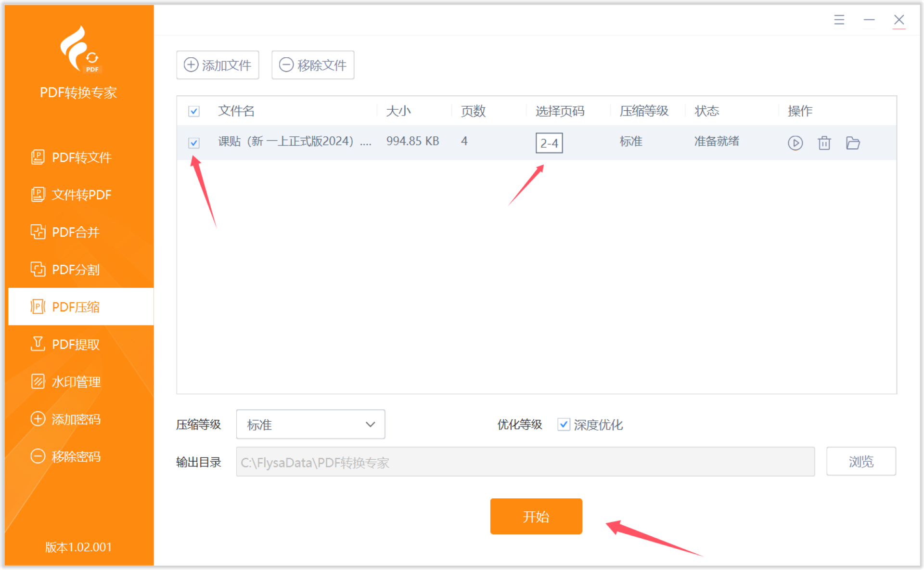Click the 准备就绪 status cell
The width and height of the screenshot is (924, 570).
pyautogui.click(x=717, y=141)
